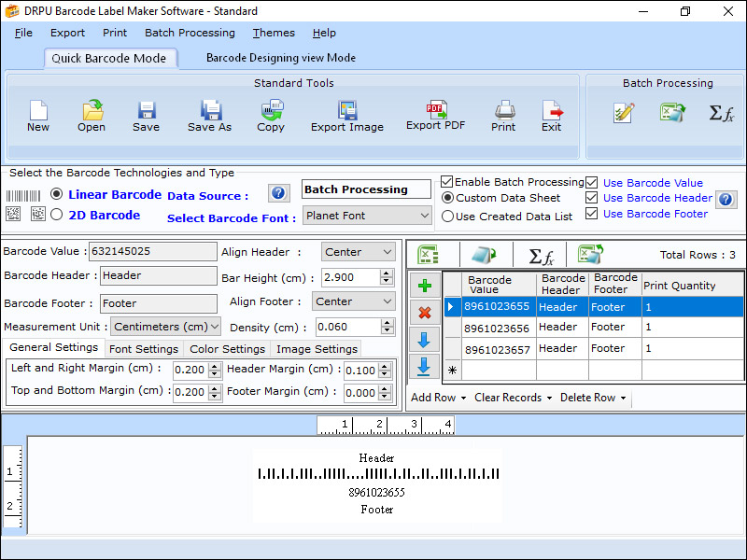Choose the Use Created Data List option
747x560 pixels.
point(445,216)
